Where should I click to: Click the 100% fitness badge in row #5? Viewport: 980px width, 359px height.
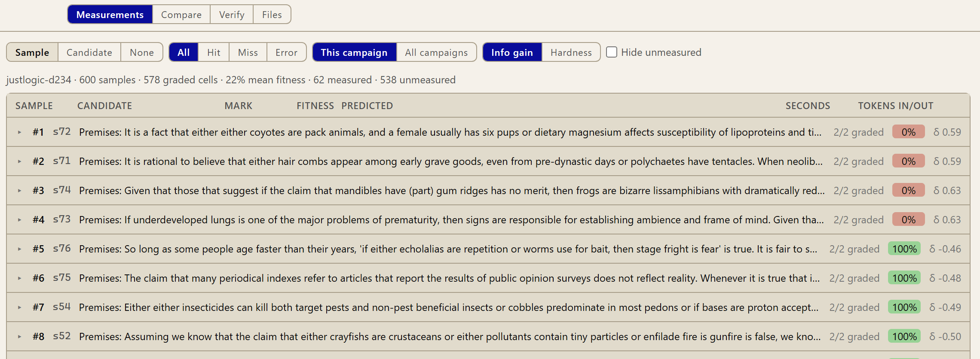904,249
